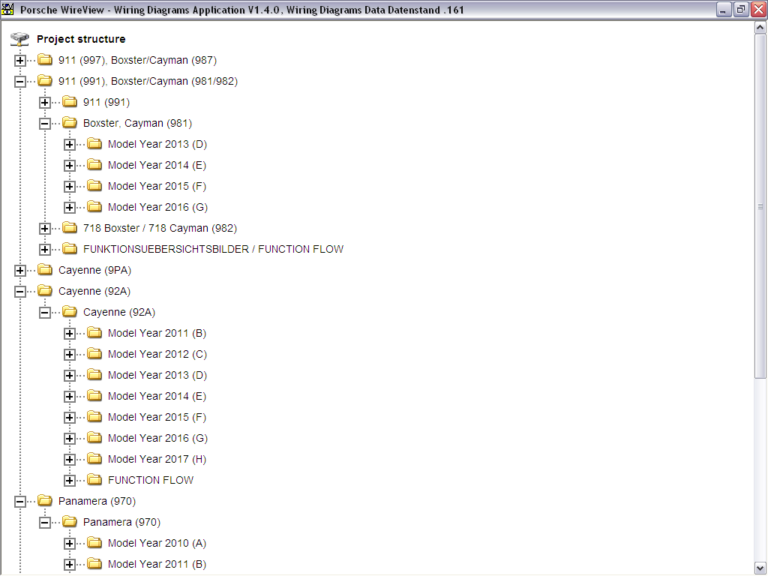This screenshot has width=768, height=576.
Task: Click the vertical scrollbar down arrow
Action: point(760,568)
